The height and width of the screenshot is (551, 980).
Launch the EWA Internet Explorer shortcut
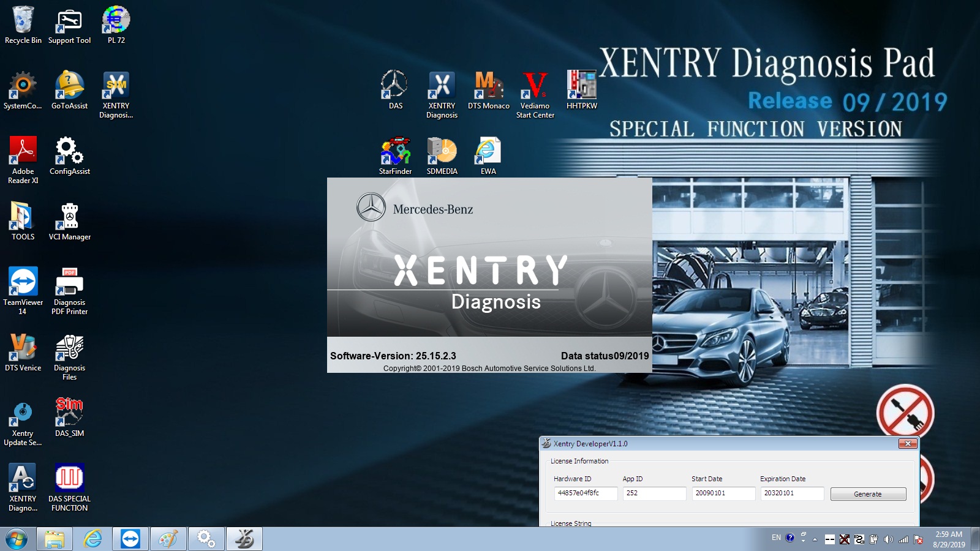[488, 156]
